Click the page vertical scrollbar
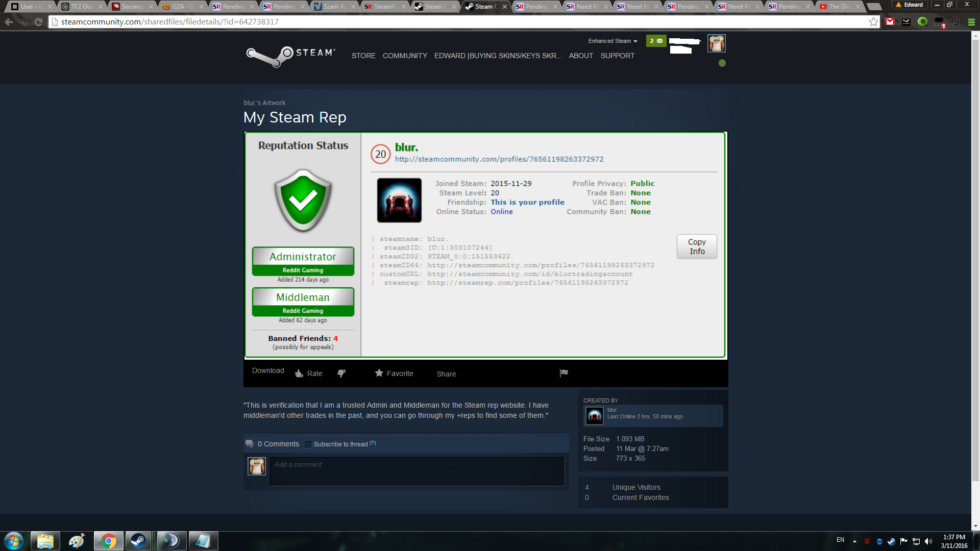The width and height of the screenshot is (980, 551). pyautogui.click(x=975, y=255)
